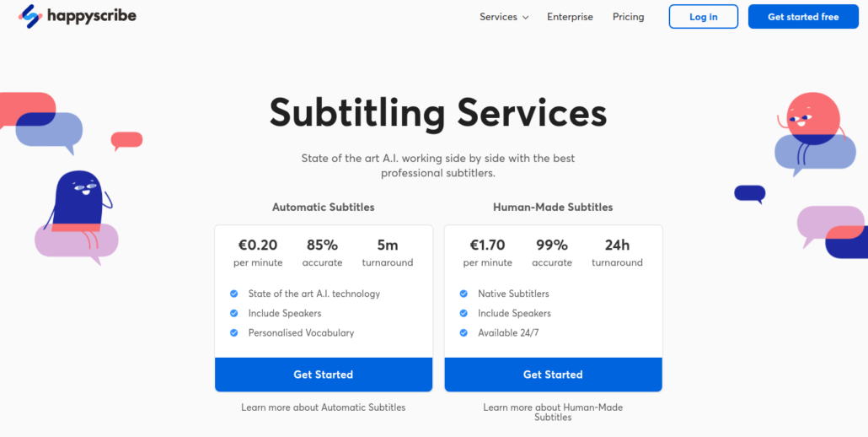Click Get Started under Automatic Subtitles
The height and width of the screenshot is (437, 868).
324,375
